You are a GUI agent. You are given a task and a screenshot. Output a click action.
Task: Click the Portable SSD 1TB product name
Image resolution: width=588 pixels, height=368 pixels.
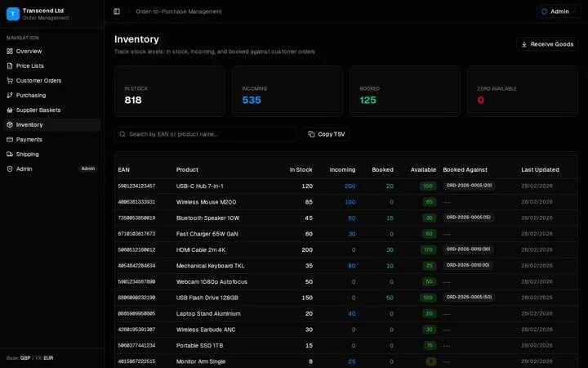(199, 345)
